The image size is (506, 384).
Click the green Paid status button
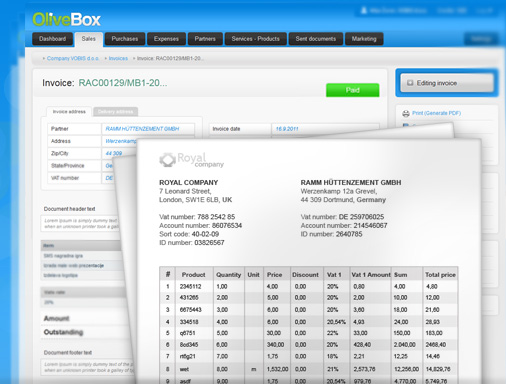pyautogui.click(x=352, y=90)
